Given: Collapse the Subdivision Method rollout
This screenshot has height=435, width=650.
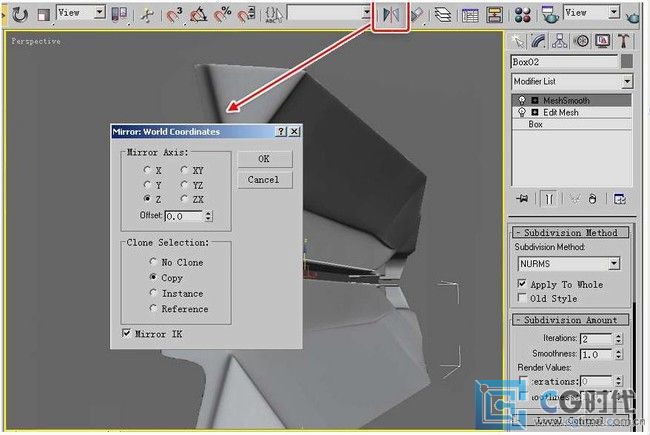Looking at the screenshot, I should click(570, 233).
